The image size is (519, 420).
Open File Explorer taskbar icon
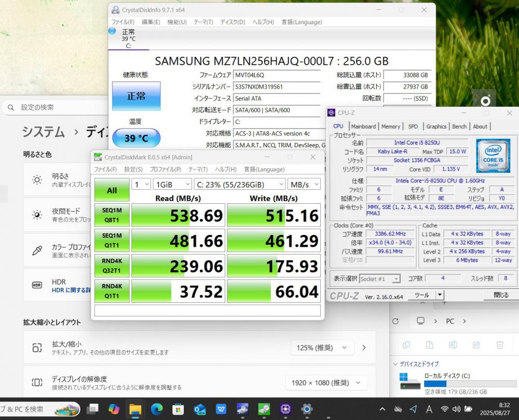[135, 410]
